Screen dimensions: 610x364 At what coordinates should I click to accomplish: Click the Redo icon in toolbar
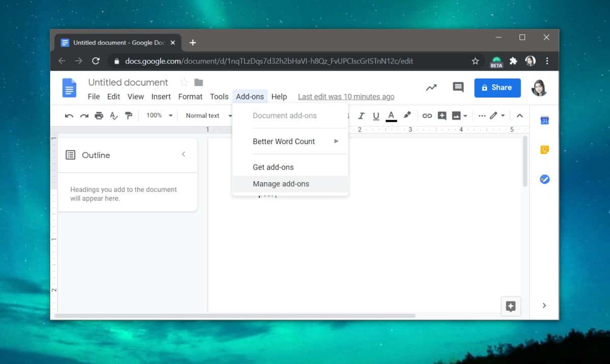click(84, 116)
